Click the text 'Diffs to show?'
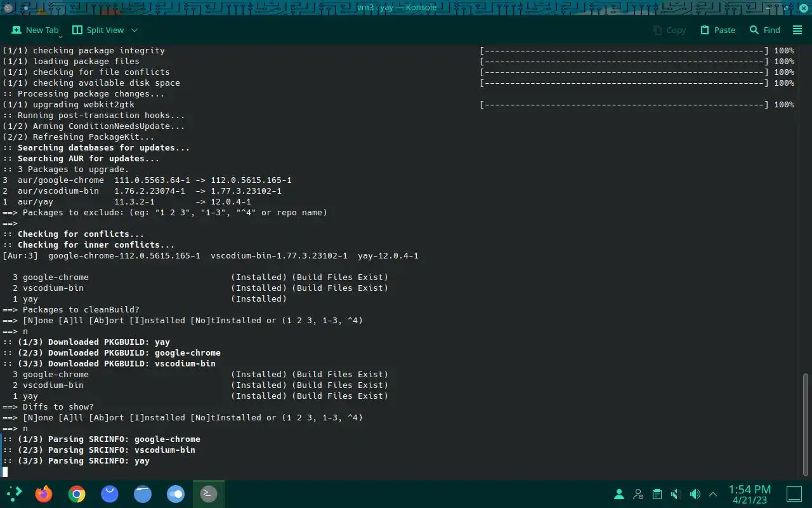 58,407
